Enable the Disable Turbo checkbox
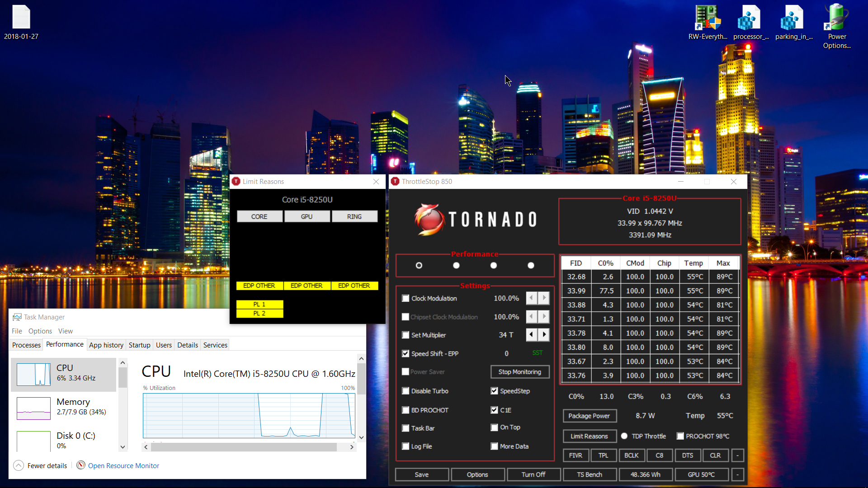This screenshot has height=488, width=868. tap(406, 391)
